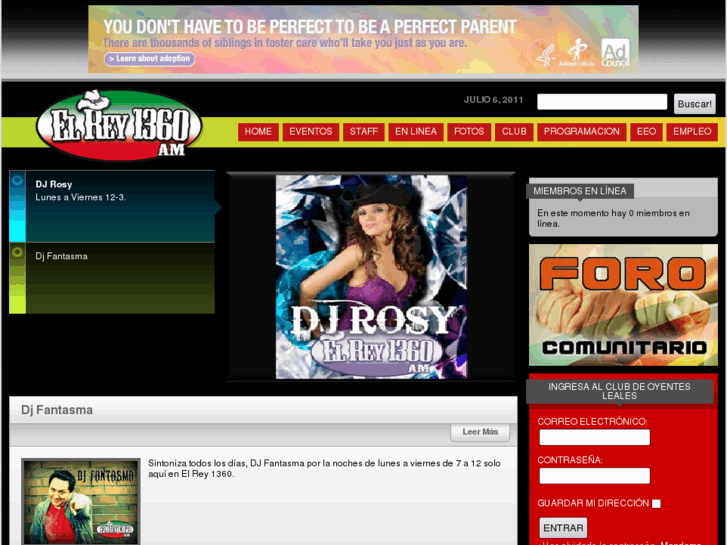Go to the STAFF page
This screenshot has height=545, width=727.
pos(364,132)
